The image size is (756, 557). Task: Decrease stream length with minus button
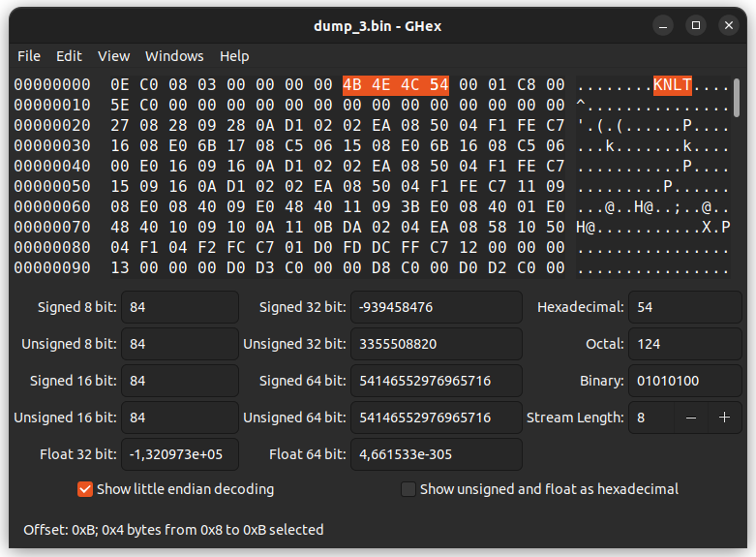click(691, 418)
